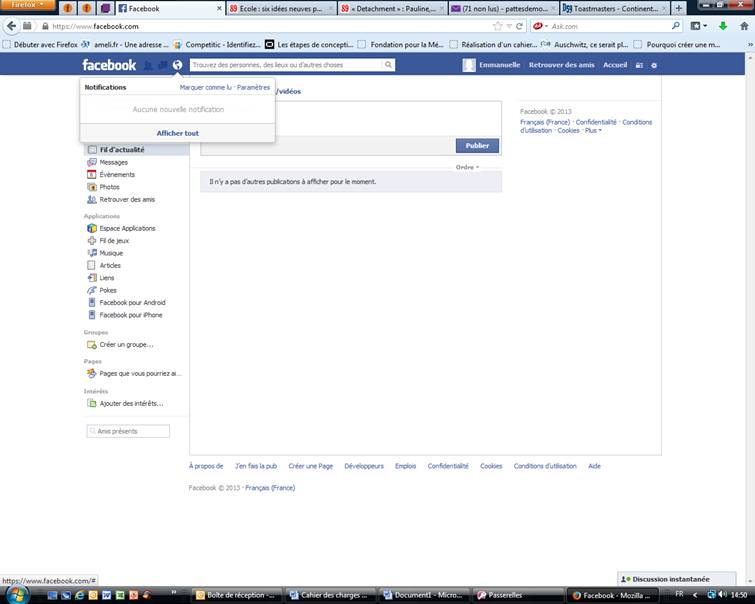This screenshot has width=755, height=604.
Task: Open the Pokes hand icon
Action: click(x=91, y=290)
